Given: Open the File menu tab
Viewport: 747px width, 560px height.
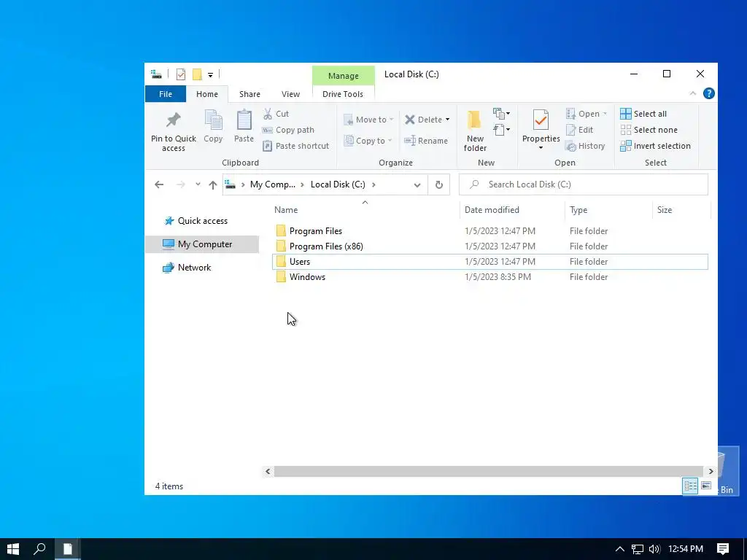Looking at the screenshot, I should point(166,94).
